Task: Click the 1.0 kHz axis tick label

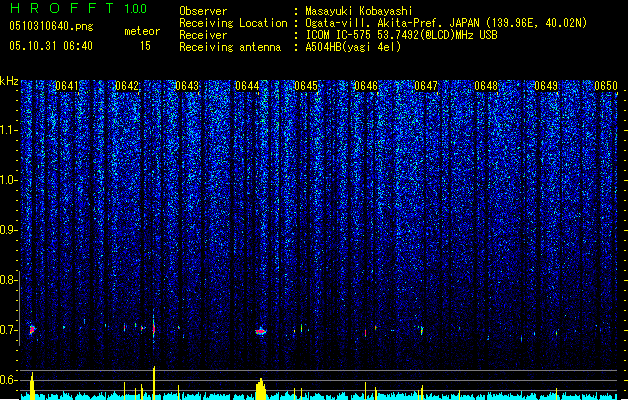Action: coord(9,180)
